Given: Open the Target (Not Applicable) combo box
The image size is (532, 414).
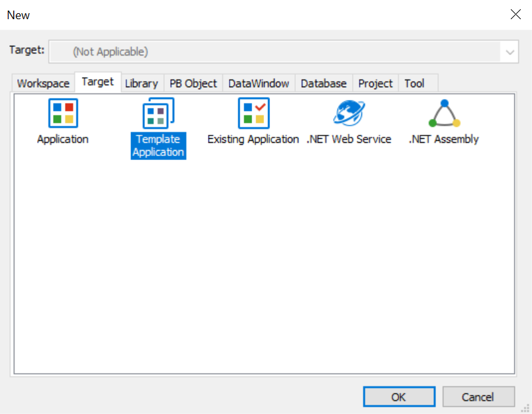Looking at the screenshot, I should click(x=284, y=52).
